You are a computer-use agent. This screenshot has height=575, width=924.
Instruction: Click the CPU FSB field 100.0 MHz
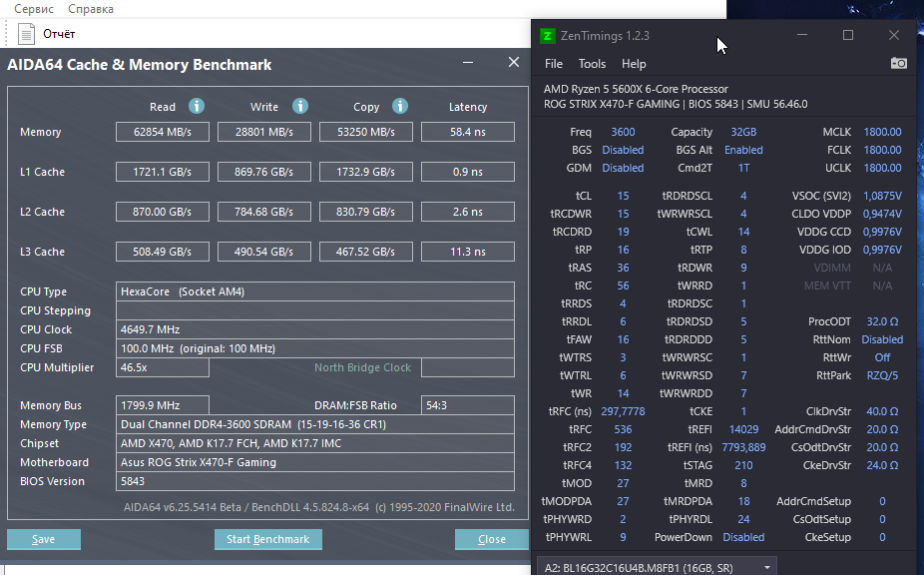[x=315, y=348]
